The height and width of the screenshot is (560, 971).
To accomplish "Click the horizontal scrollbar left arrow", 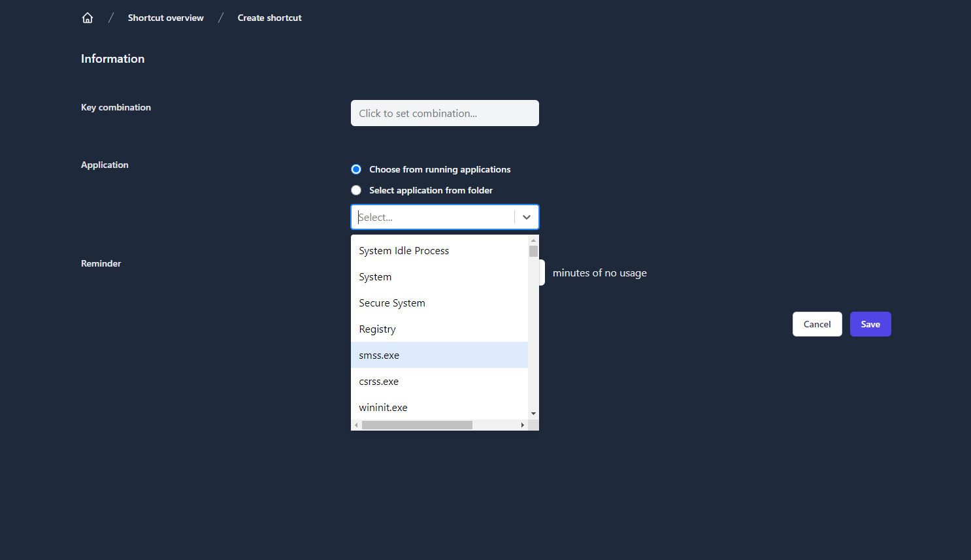I will point(356,425).
